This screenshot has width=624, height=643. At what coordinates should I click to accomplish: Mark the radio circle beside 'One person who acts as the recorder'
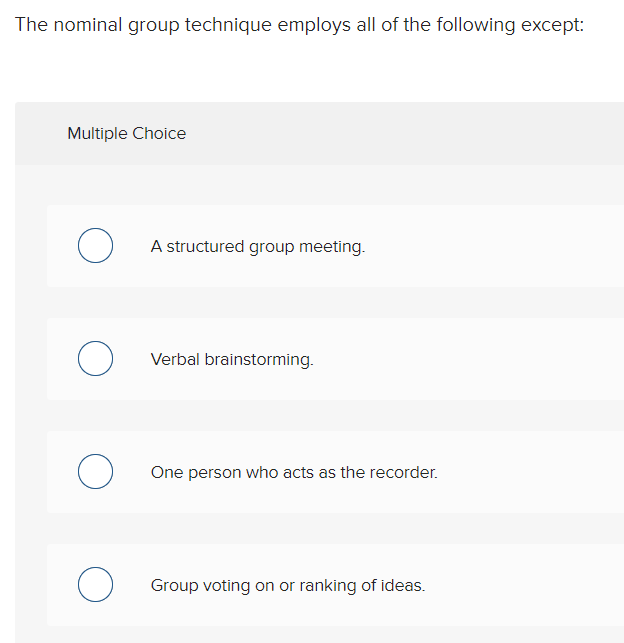95,472
